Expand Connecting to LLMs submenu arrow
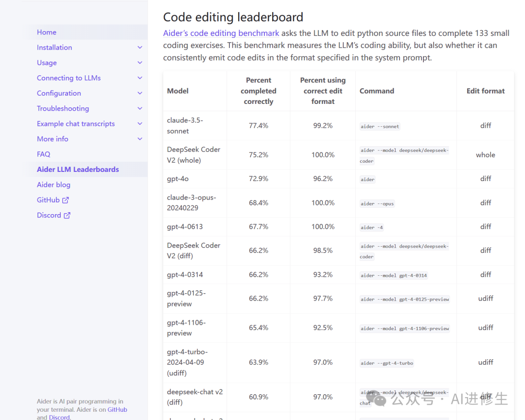The image size is (525, 420). 140,78
